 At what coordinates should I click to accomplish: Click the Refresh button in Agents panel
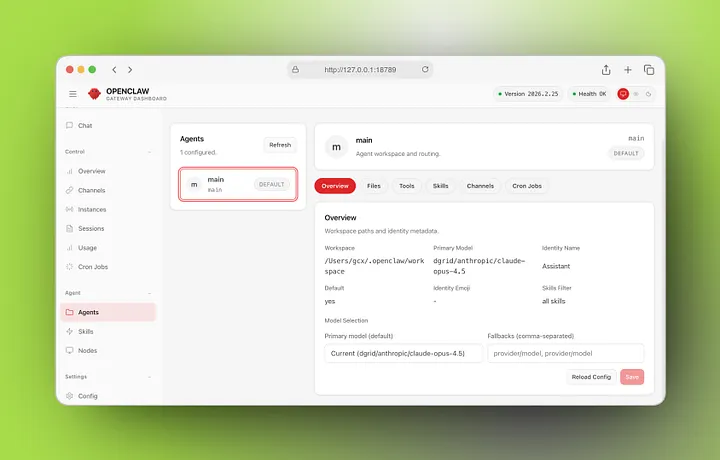280,145
